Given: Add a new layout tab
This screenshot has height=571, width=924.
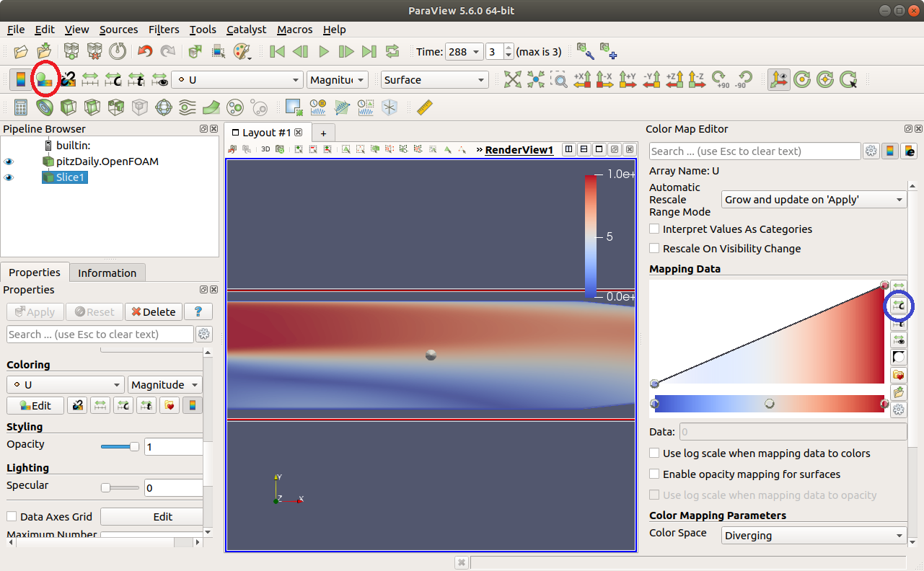Looking at the screenshot, I should click(x=323, y=133).
